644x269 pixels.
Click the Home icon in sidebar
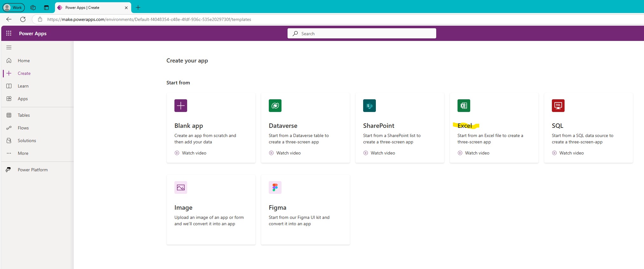pos(9,61)
